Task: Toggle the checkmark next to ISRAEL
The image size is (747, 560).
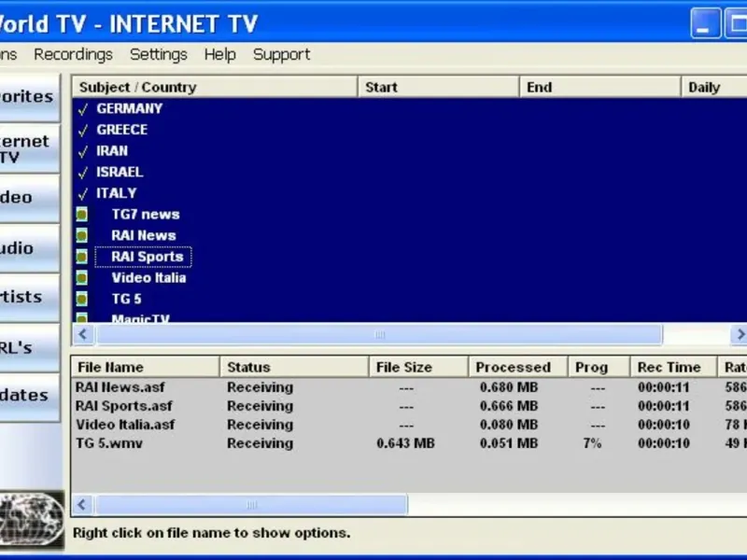Action: click(83, 173)
